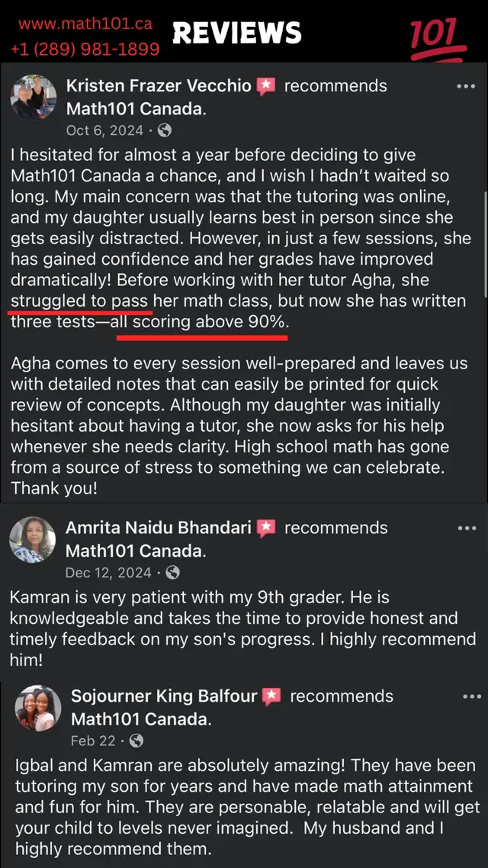Open Sojourner King Balfour's profile picture
The image size is (488, 868).
[x=38, y=708]
